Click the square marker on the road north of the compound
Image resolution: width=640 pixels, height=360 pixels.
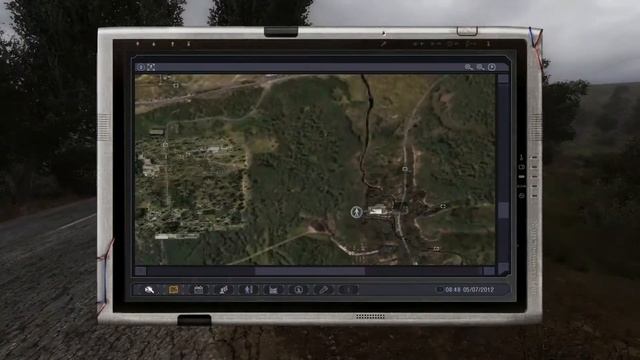coord(405,169)
